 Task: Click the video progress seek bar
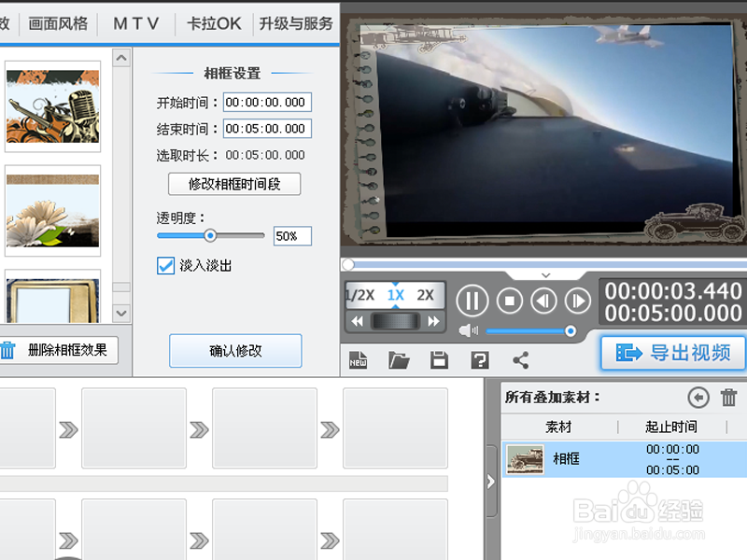tap(543, 265)
